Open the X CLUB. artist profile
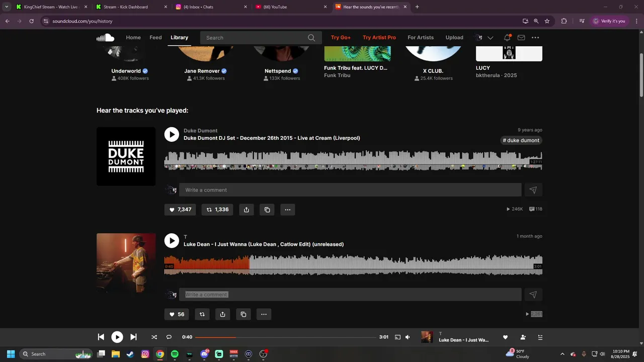Screen dimensions: 644x362 pyautogui.click(x=433, y=71)
